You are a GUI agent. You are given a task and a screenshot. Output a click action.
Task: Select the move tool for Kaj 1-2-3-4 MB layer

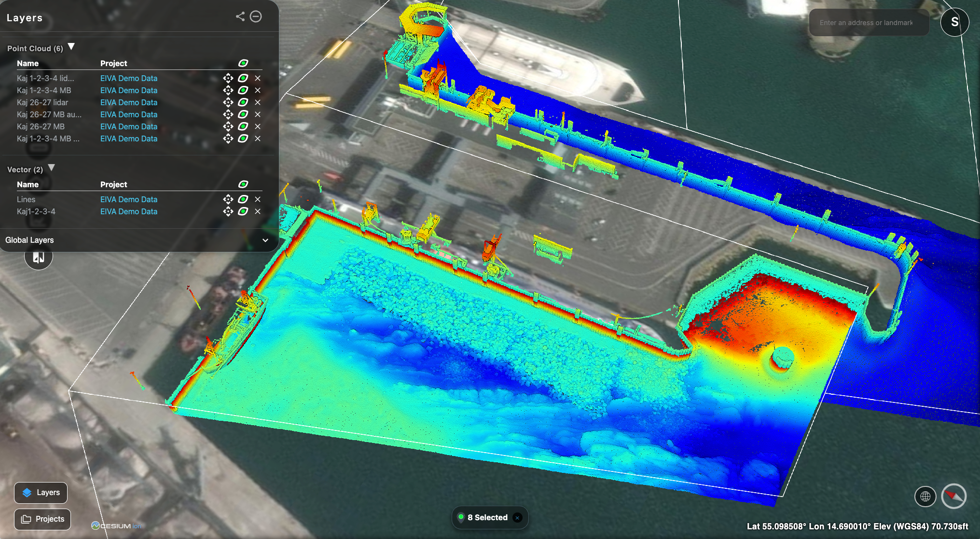229,90
